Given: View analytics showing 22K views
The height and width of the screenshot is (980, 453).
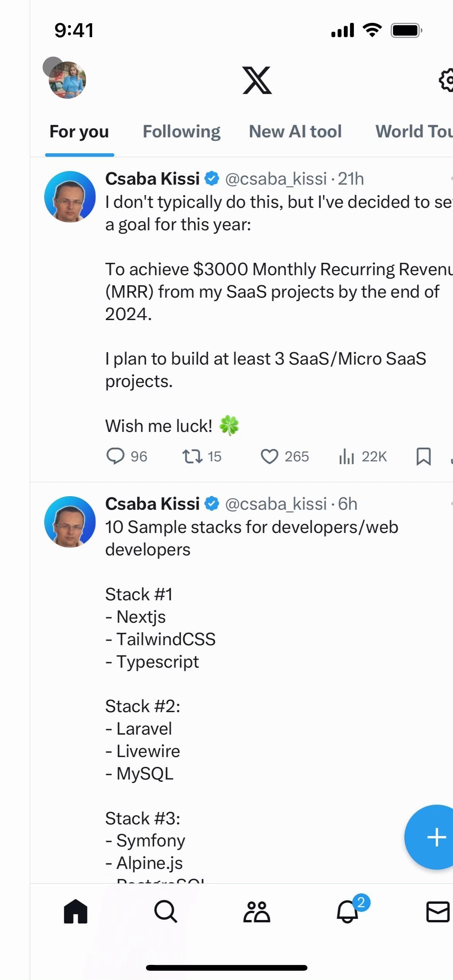Looking at the screenshot, I should pos(347,456).
